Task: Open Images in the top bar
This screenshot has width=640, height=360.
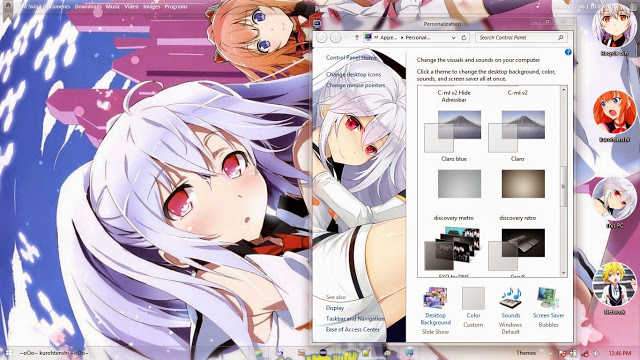Action: [151, 7]
